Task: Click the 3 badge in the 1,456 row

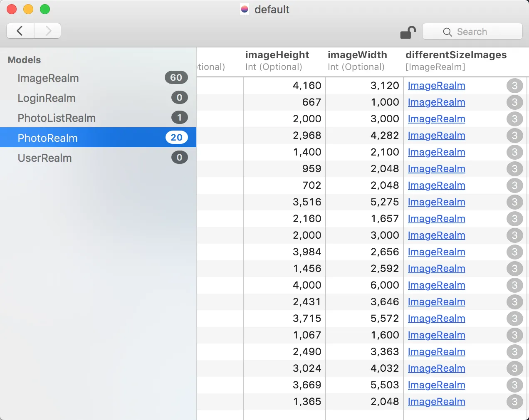Action: click(514, 269)
